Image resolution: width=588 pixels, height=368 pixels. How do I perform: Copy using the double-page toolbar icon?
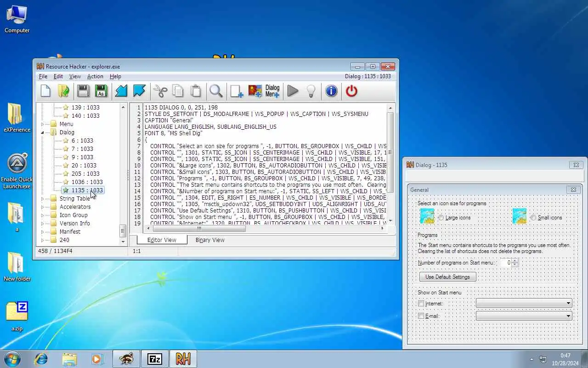pyautogui.click(x=178, y=91)
